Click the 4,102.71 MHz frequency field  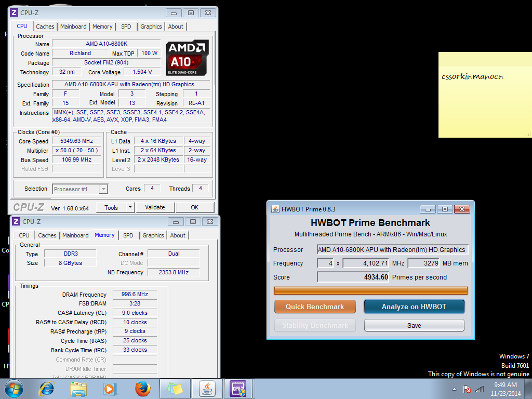pos(366,263)
